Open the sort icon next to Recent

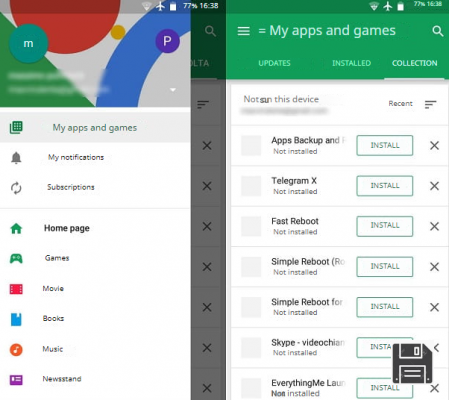[x=430, y=104]
